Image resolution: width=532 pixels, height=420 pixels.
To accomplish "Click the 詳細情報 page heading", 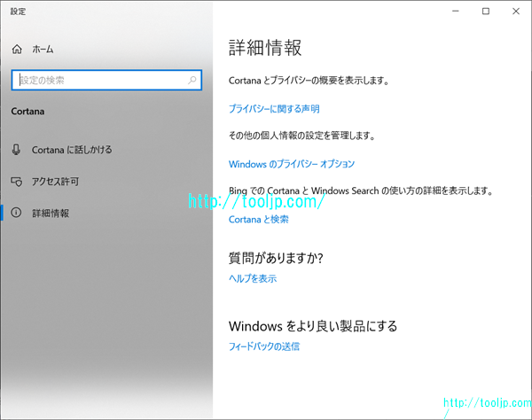I will click(265, 48).
